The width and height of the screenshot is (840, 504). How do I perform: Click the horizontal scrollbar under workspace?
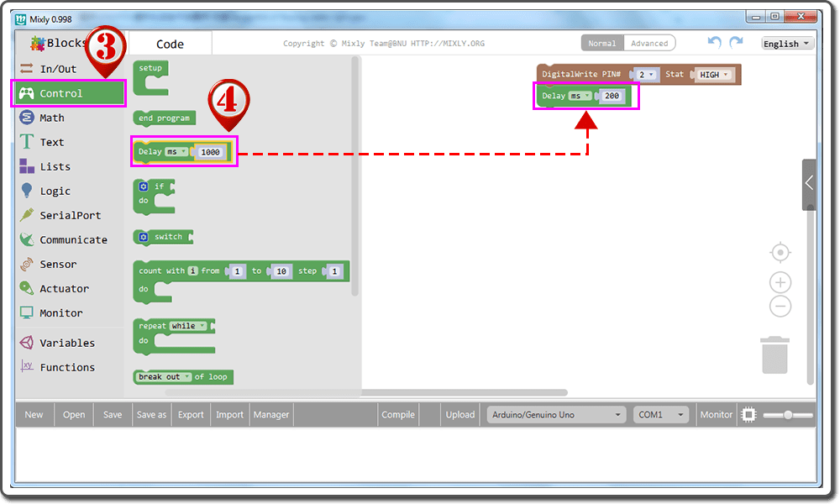coord(366,392)
